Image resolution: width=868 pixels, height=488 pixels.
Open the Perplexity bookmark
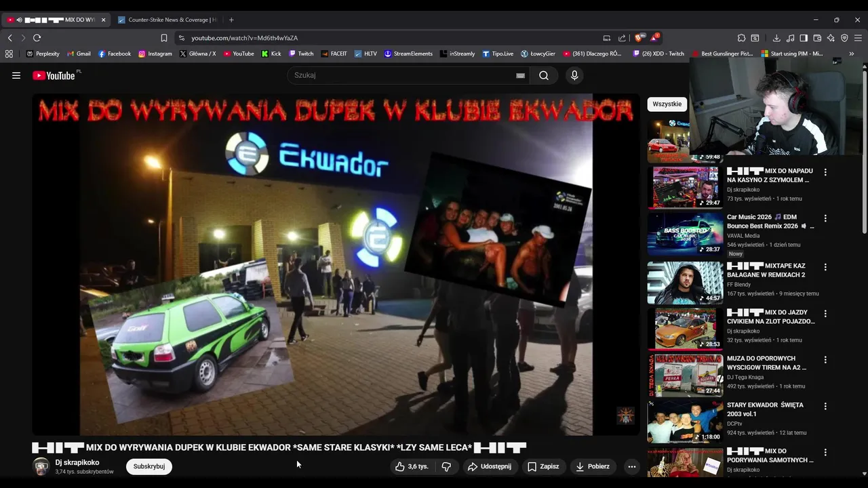click(x=43, y=54)
